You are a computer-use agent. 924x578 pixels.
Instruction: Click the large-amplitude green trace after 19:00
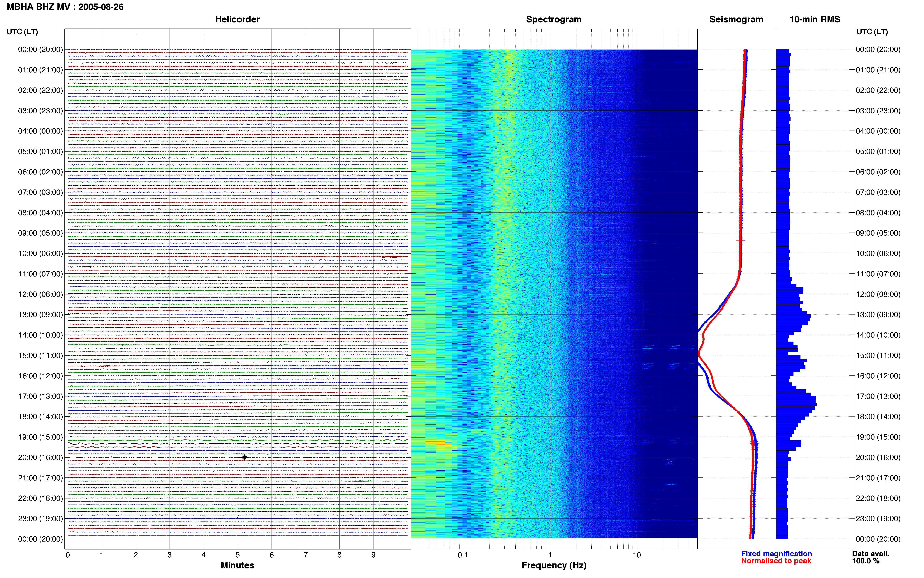(x=238, y=440)
